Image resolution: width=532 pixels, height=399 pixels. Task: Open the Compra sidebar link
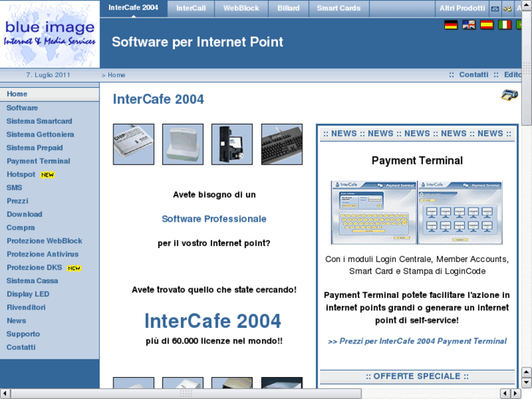point(20,228)
